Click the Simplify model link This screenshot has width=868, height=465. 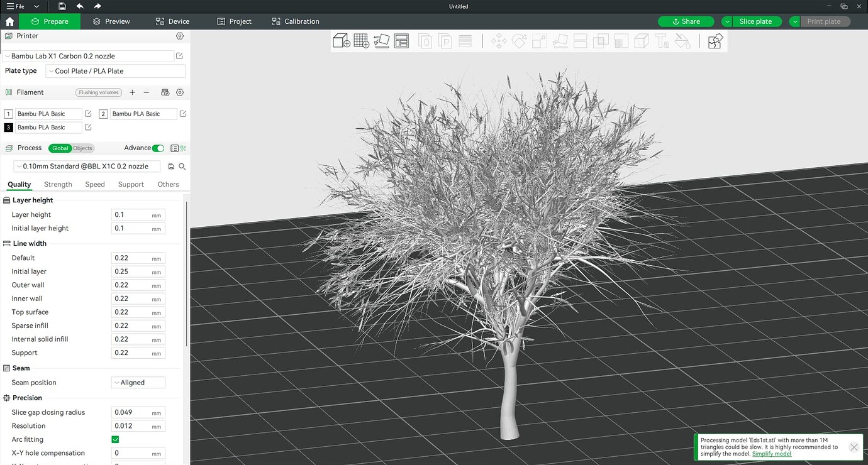pyautogui.click(x=772, y=454)
